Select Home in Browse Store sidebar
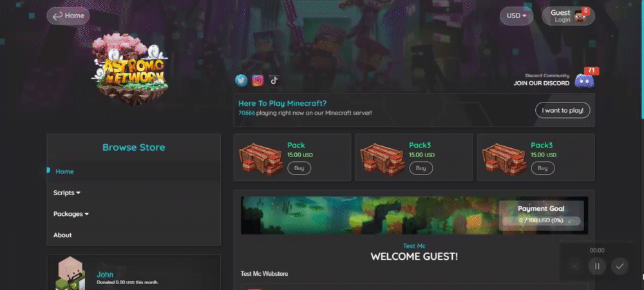 64,171
